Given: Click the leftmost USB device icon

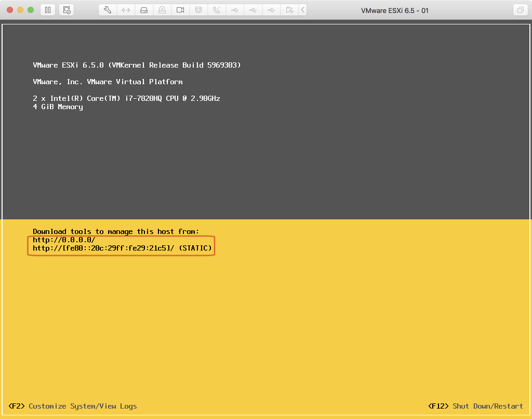Looking at the screenshot, I should (235, 10).
